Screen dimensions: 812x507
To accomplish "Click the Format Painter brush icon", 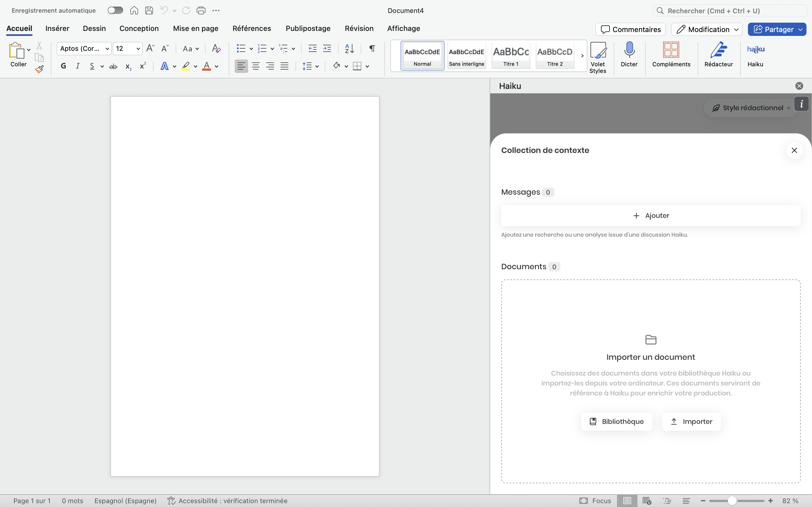I will point(39,69).
